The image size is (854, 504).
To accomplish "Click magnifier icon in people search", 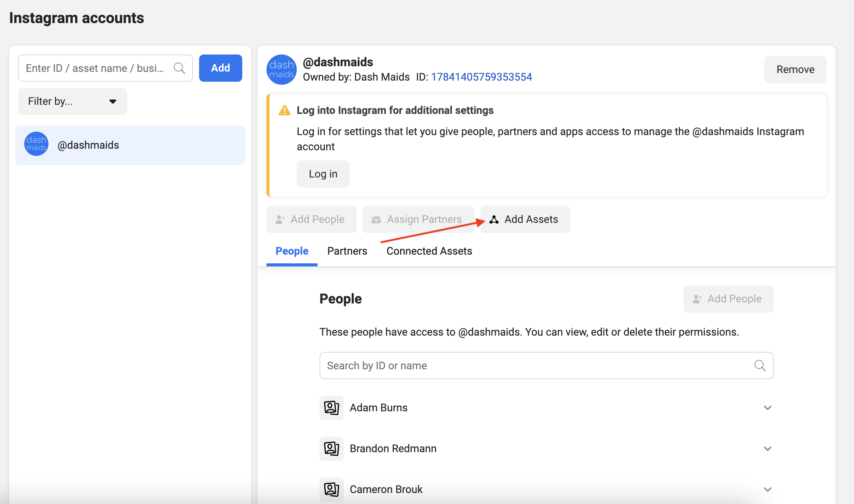I will [x=760, y=366].
